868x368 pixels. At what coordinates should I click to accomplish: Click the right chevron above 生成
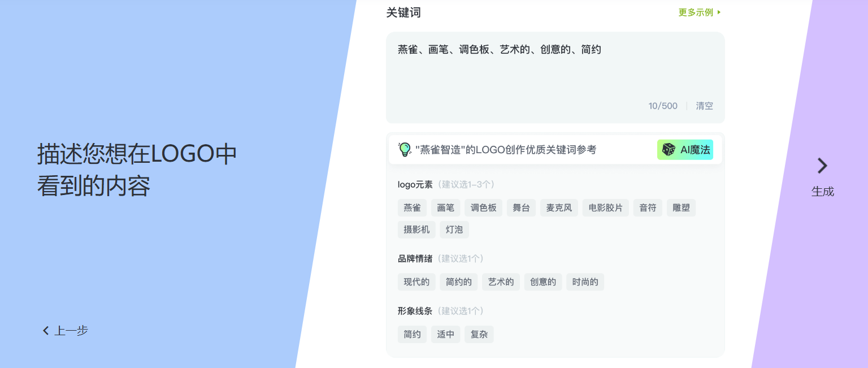823,166
